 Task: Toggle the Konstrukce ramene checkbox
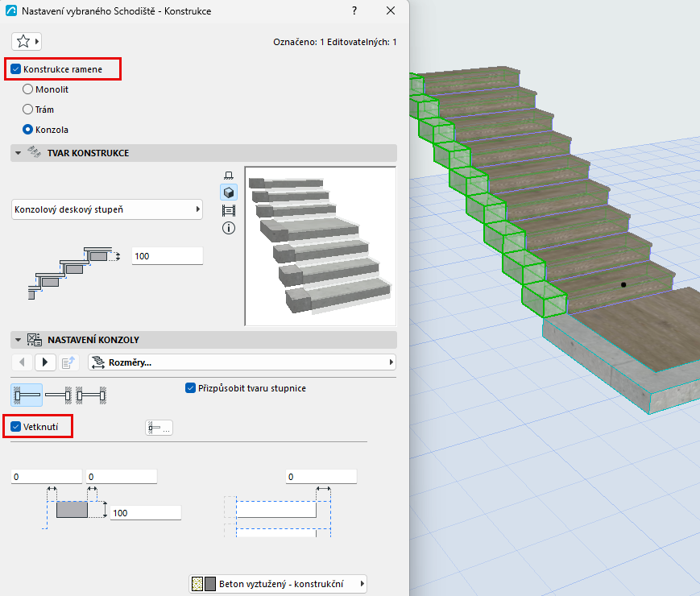pyautogui.click(x=15, y=69)
